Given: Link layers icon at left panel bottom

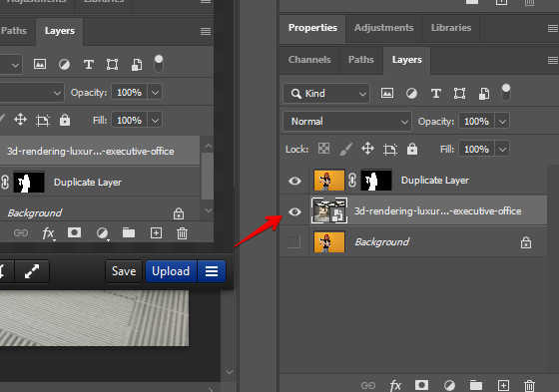Looking at the screenshot, I should click(x=21, y=233).
